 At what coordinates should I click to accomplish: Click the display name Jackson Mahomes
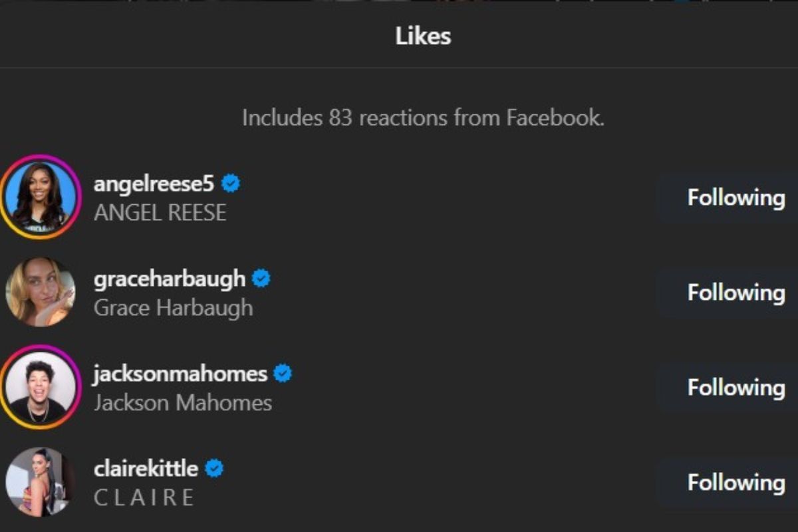(x=183, y=403)
